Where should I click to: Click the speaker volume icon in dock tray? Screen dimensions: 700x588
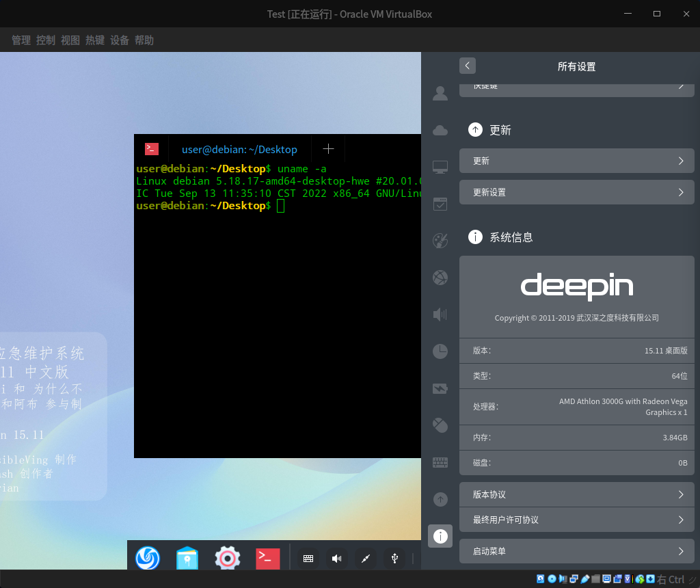[x=336, y=559]
